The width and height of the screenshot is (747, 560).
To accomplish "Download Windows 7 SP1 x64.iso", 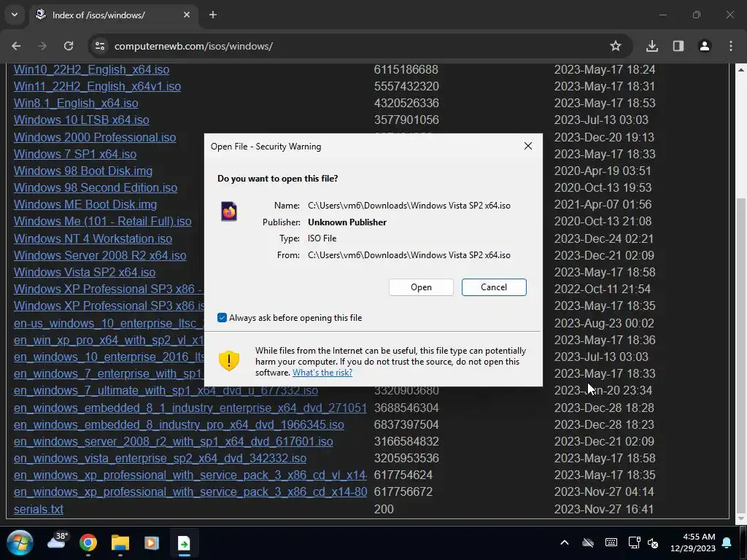I will [75, 154].
